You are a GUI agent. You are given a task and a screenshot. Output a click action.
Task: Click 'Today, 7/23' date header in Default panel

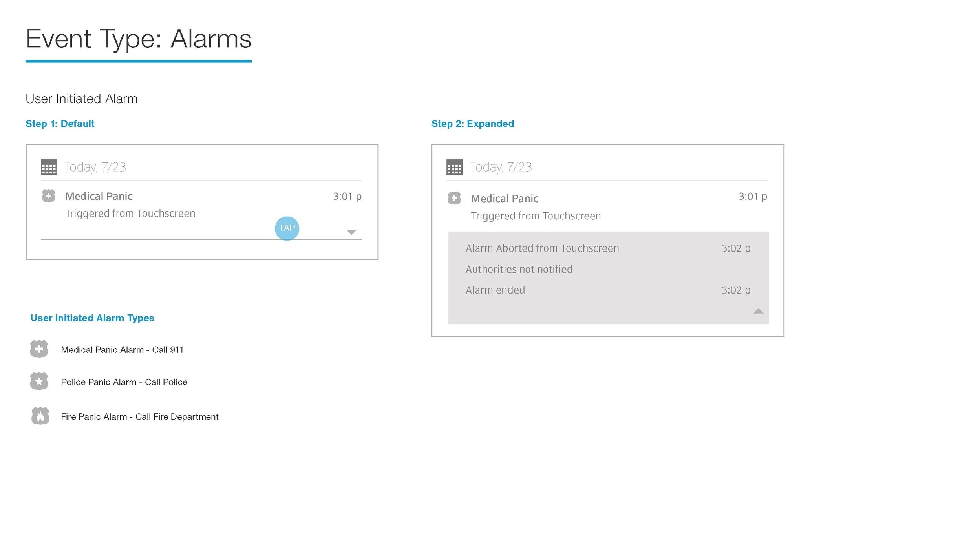pos(95,167)
